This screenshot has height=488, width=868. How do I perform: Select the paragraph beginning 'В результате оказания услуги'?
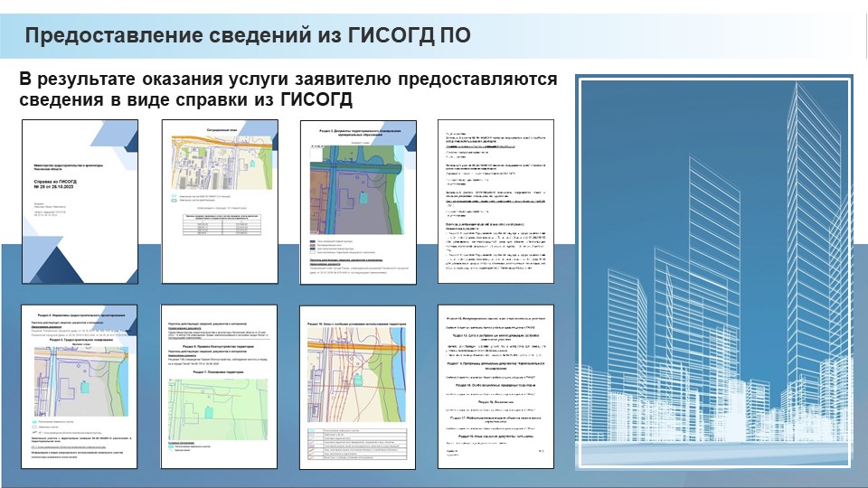288,89
